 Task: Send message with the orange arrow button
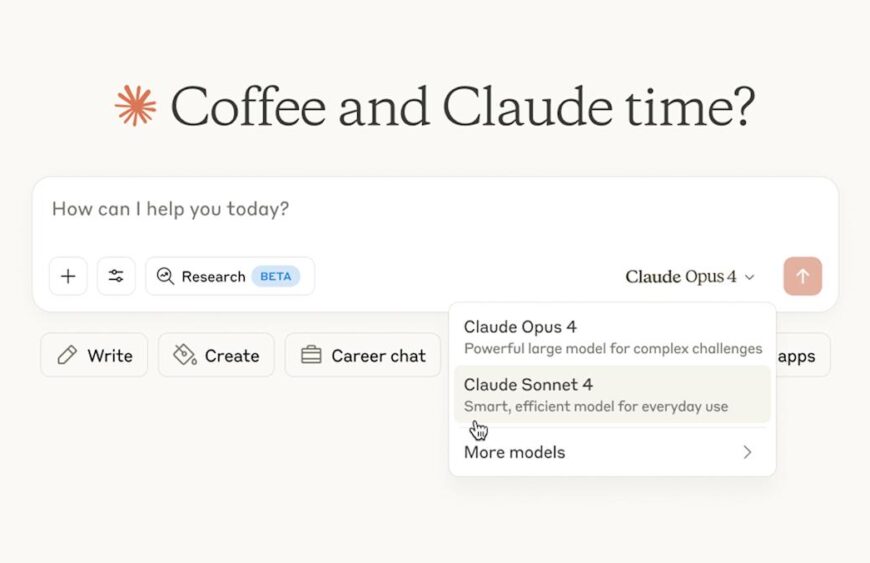pyautogui.click(x=802, y=276)
